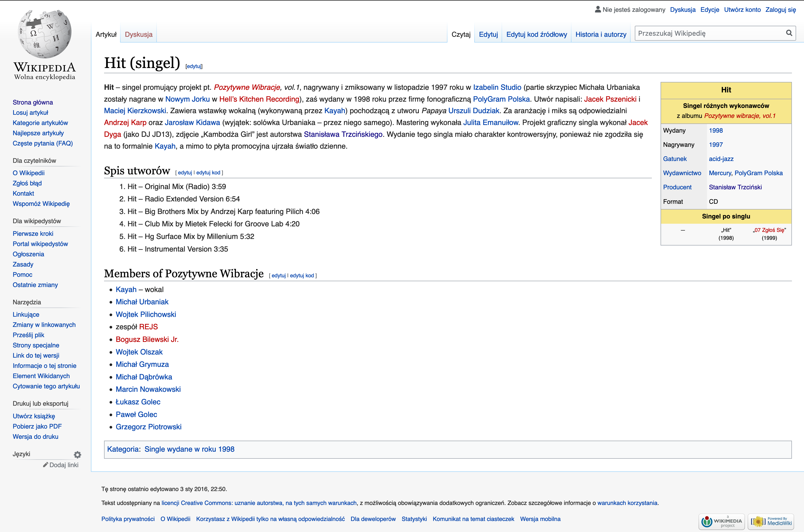Open Portal wikipedystów link
The width and height of the screenshot is (804, 532).
point(40,244)
